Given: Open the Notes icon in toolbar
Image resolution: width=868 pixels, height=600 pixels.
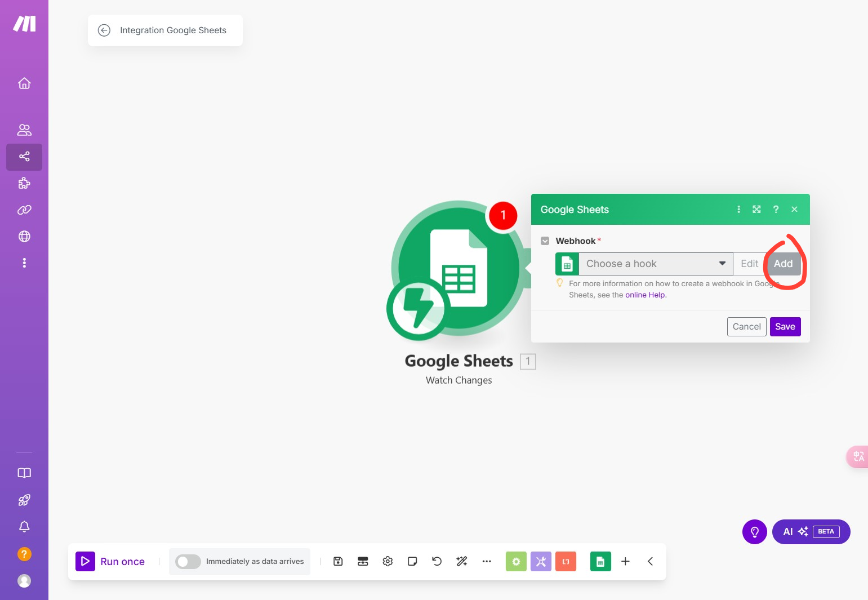Looking at the screenshot, I should [412, 561].
